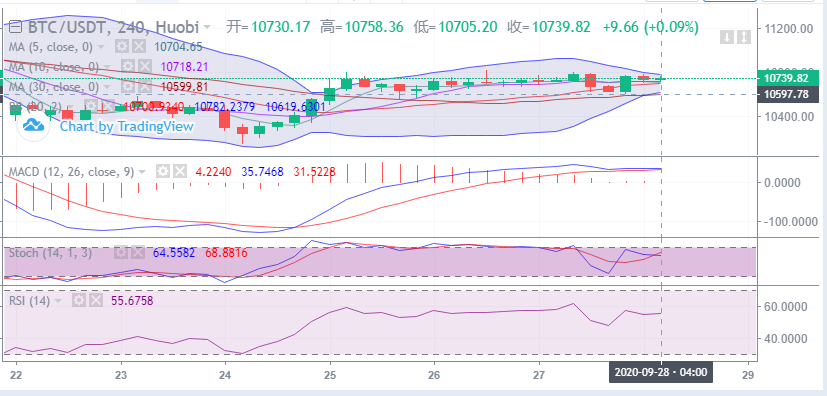Click the MA (5, close, 0) label
The height and width of the screenshot is (396, 827).
tap(50, 47)
